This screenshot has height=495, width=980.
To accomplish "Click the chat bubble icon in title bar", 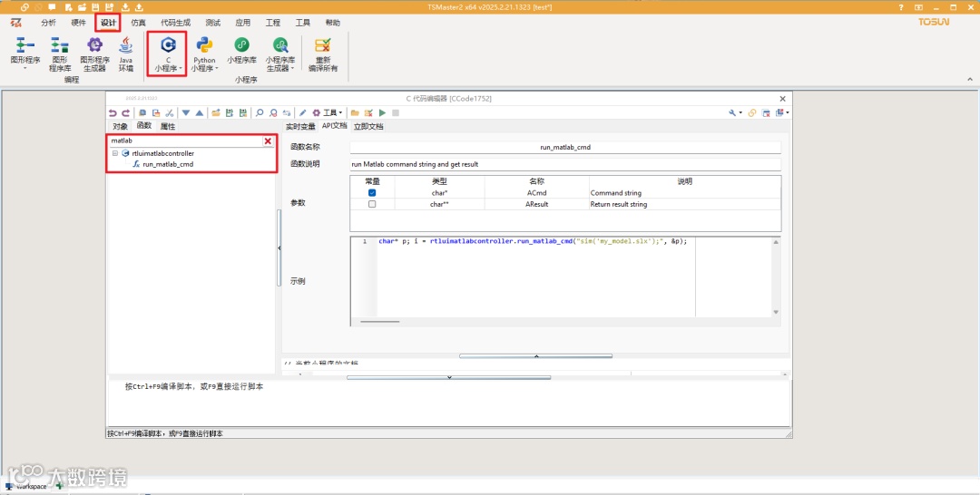I will 52,7.
